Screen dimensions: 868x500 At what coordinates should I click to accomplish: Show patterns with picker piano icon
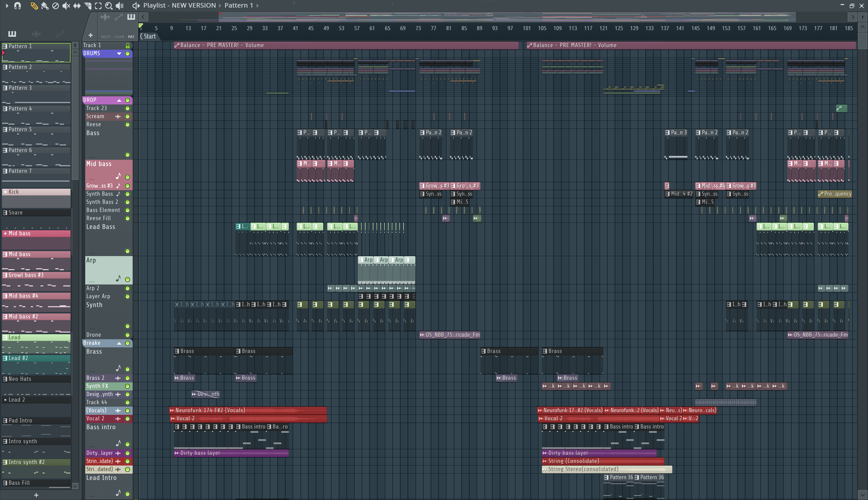pyautogui.click(x=12, y=34)
